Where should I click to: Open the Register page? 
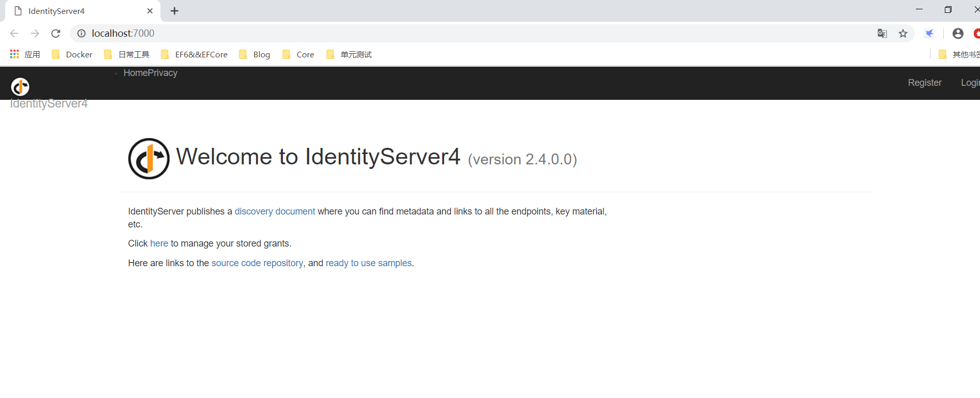point(925,83)
